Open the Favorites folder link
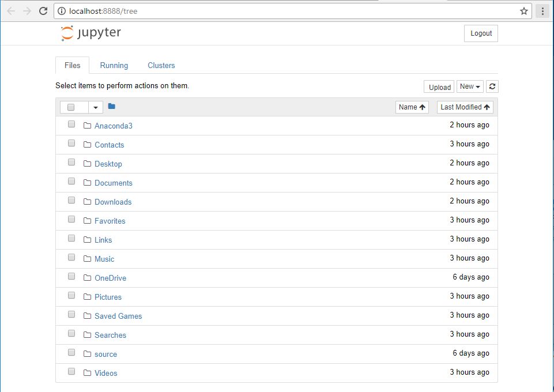Screen dimensions: 554x392 click(110, 221)
